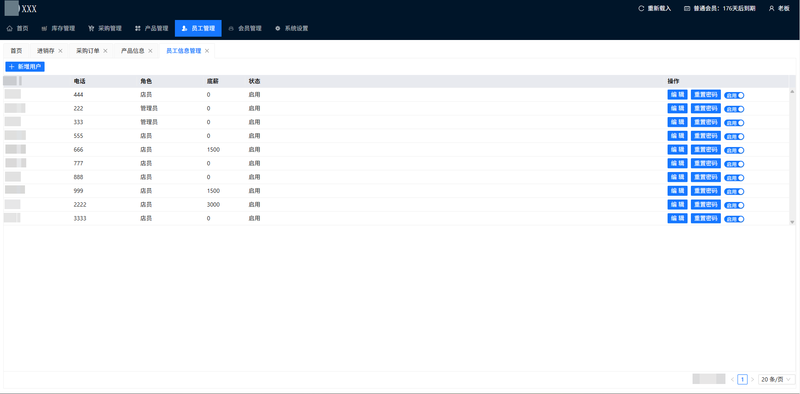Go to previous page arrow in pagination
The height and width of the screenshot is (394, 800).
click(x=733, y=379)
